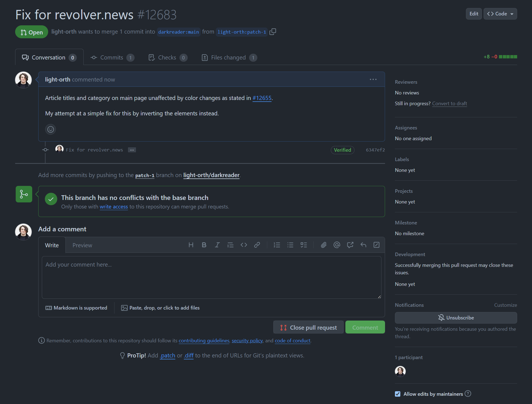Switch to the Preview tab in comment editor
The width and height of the screenshot is (532, 404).
click(81, 245)
